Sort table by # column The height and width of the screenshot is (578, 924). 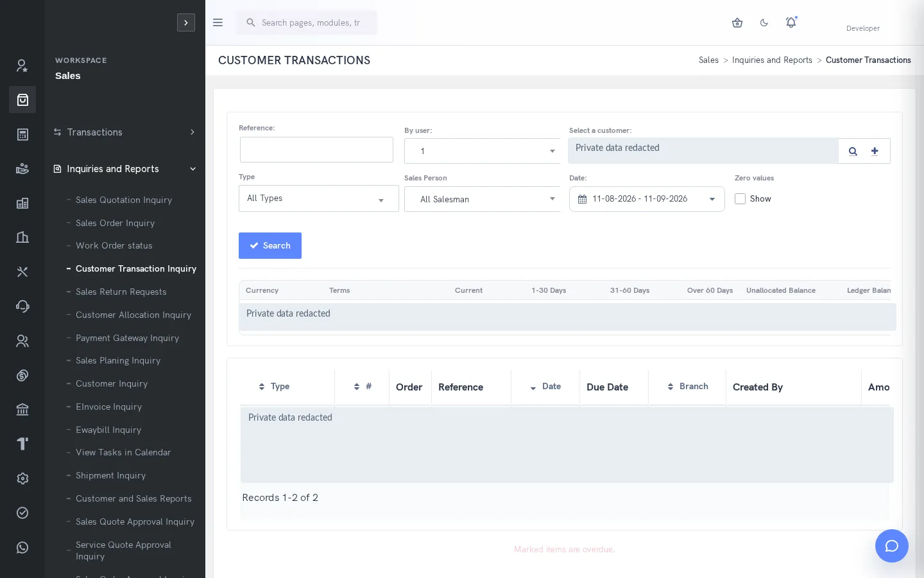click(x=363, y=387)
